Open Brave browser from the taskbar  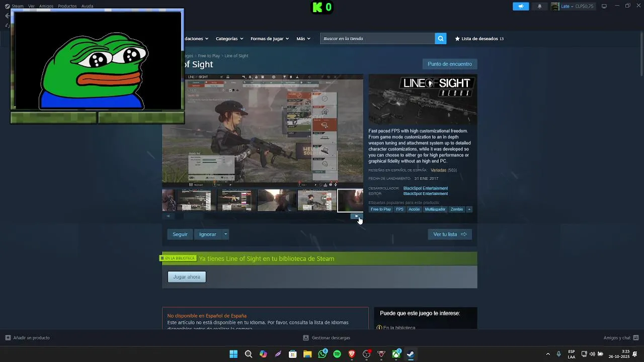point(352,354)
